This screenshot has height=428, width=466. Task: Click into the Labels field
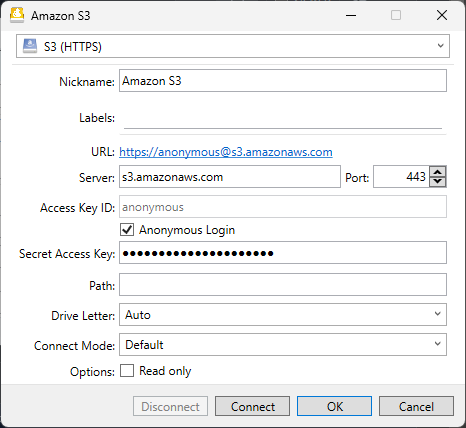tap(283, 119)
